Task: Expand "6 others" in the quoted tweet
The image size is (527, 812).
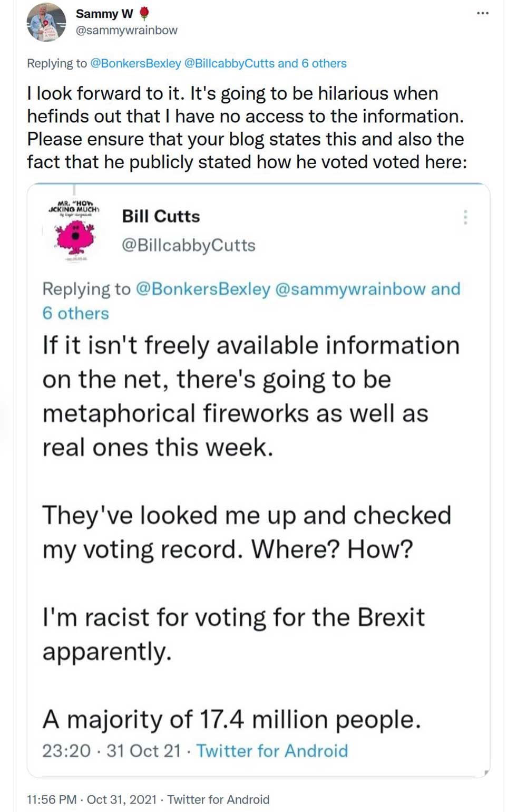Action: tap(75, 313)
